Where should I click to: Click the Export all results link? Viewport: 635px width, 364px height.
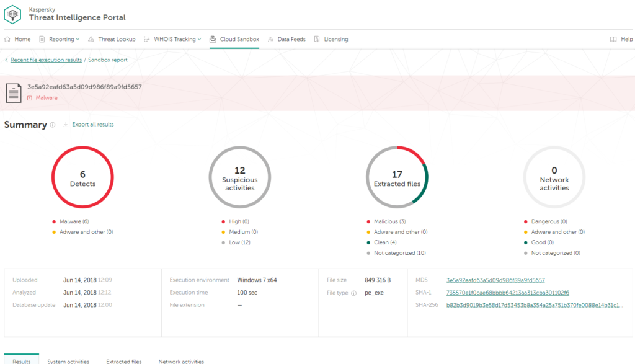tap(93, 125)
